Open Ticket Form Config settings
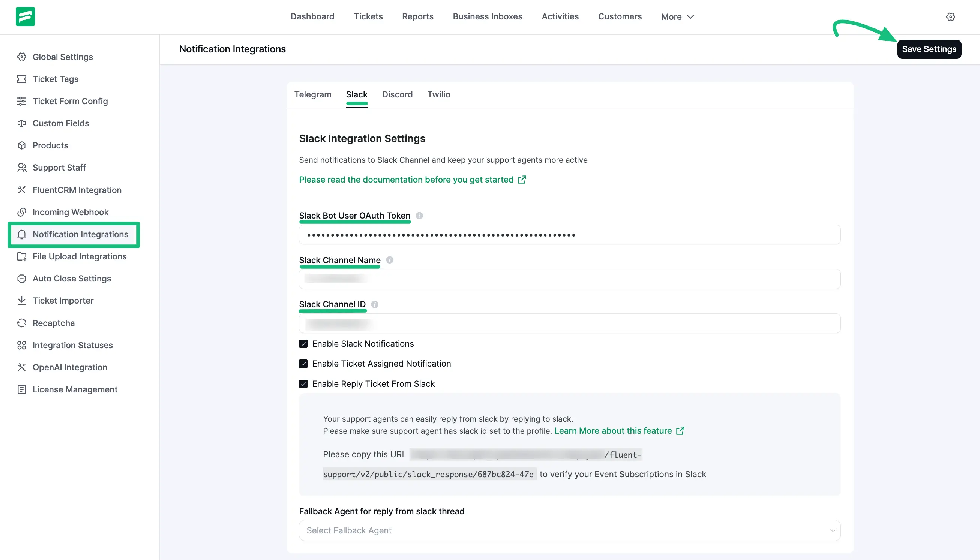The width and height of the screenshot is (980, 560). (70, 101)
